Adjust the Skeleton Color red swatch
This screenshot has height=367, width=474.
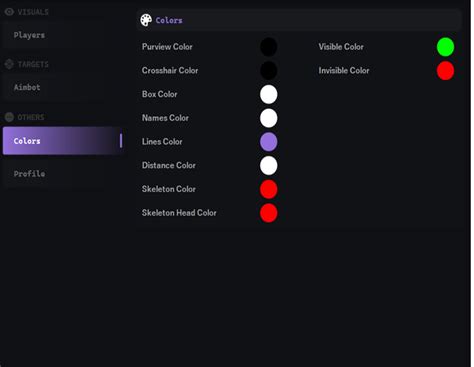click(269, 189)
